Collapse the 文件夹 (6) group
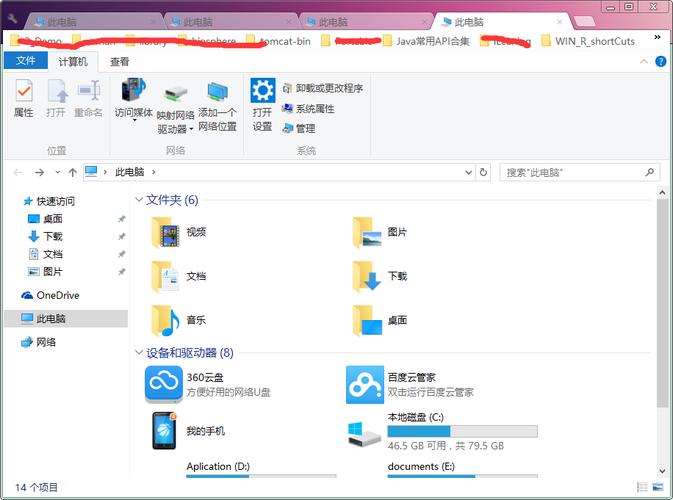 coord(139,200)
